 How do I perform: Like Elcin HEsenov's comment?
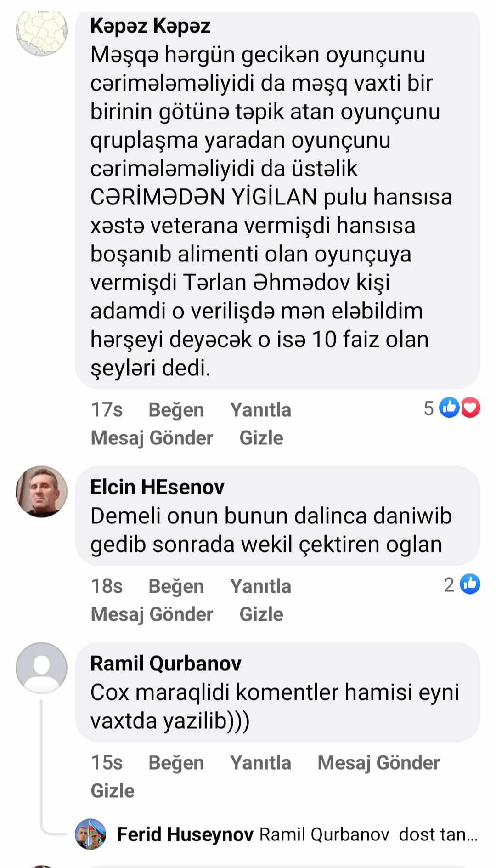[176, 586]
